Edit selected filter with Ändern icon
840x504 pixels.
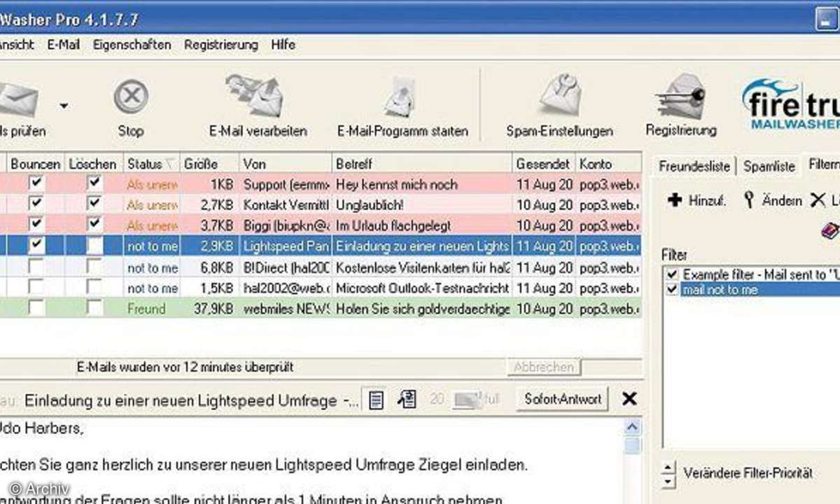point(750,200)
